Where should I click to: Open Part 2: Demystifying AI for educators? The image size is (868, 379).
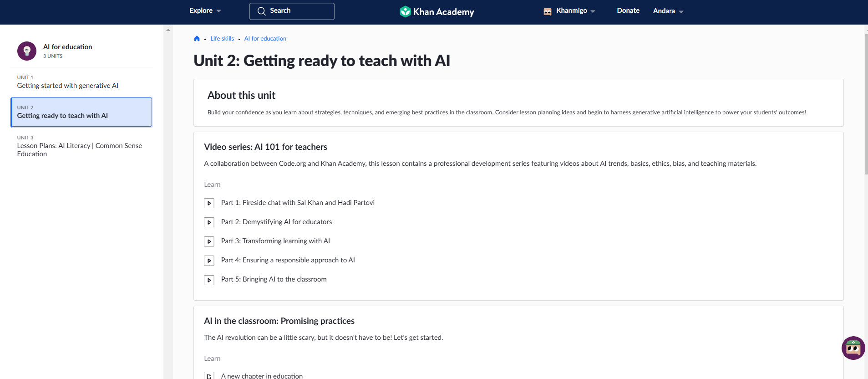[276, 222]
